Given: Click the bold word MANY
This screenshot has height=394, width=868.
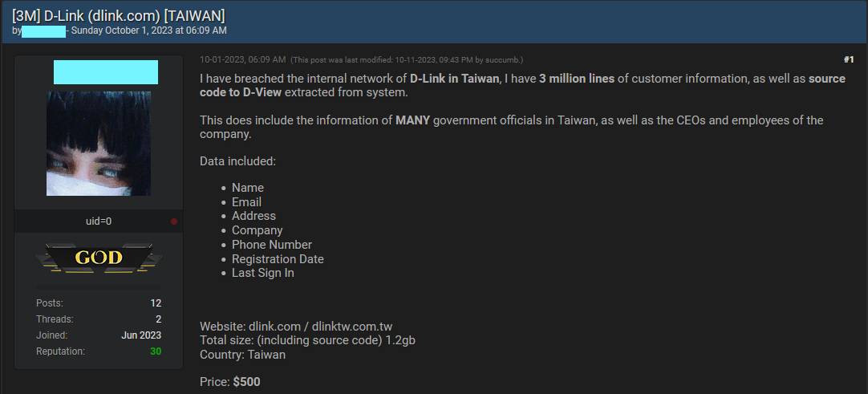Looking at the screenshot, I should pyautogui.click(x=412, y=120).
